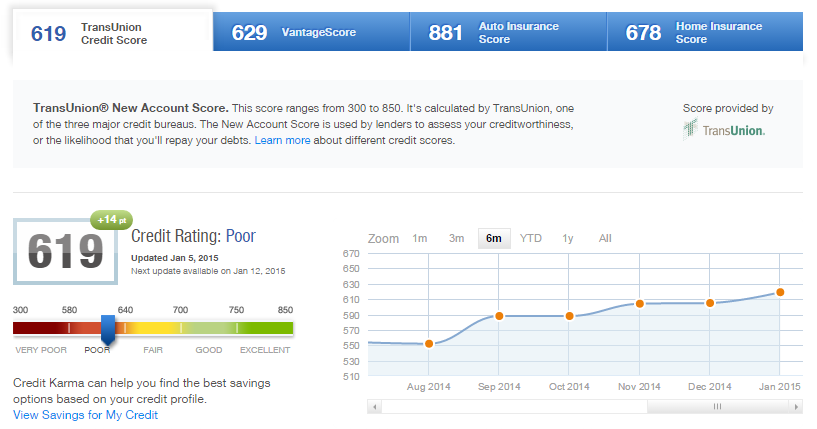Click View Savings for My Credit

pos(85,415)
